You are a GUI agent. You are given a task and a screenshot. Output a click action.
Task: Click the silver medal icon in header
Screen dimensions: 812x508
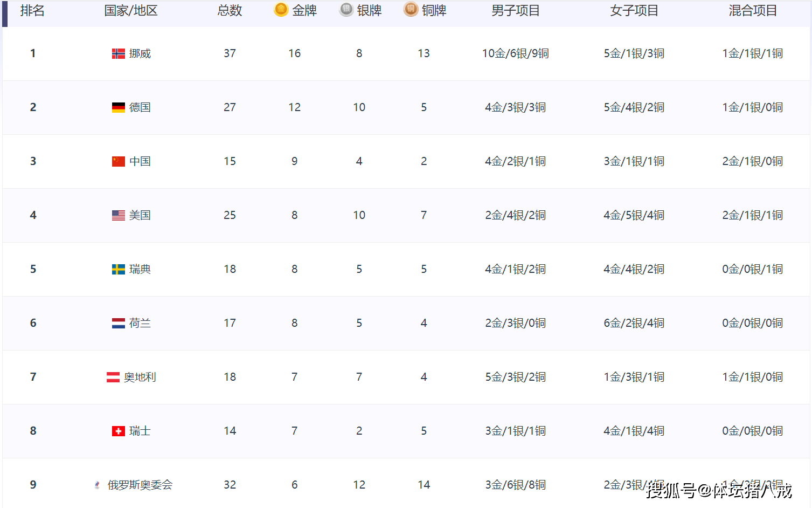(346, 10)
